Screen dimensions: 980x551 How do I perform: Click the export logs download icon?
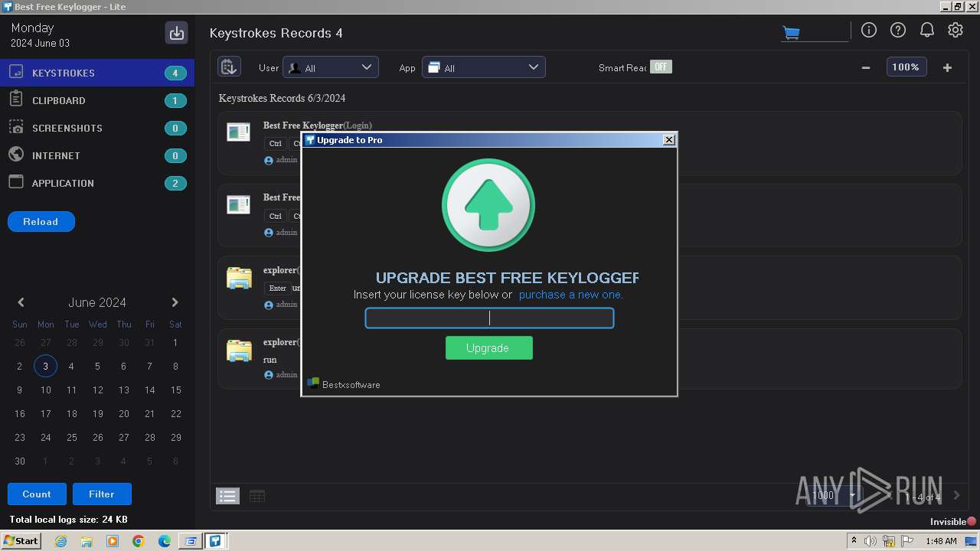tap(177, 33)
